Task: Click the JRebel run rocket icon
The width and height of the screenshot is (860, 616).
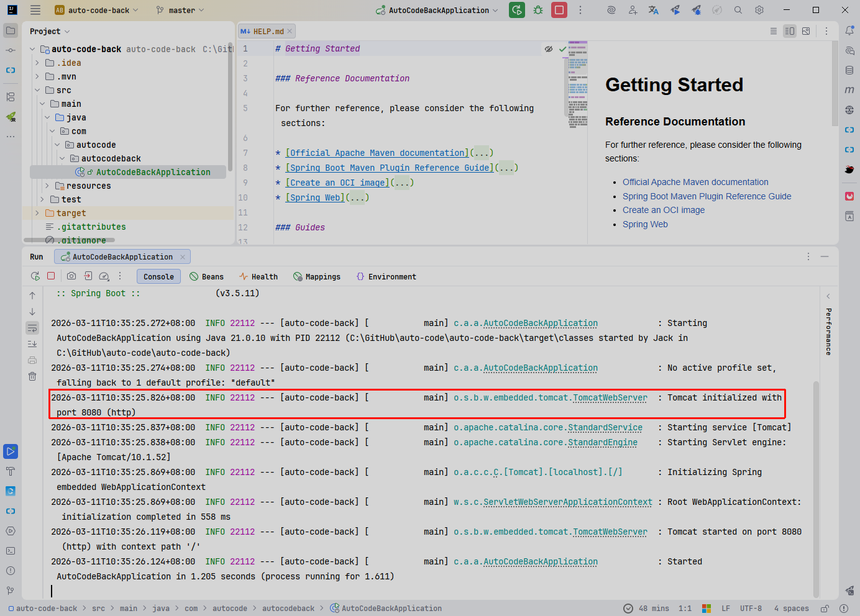Action: pos(675,10)
